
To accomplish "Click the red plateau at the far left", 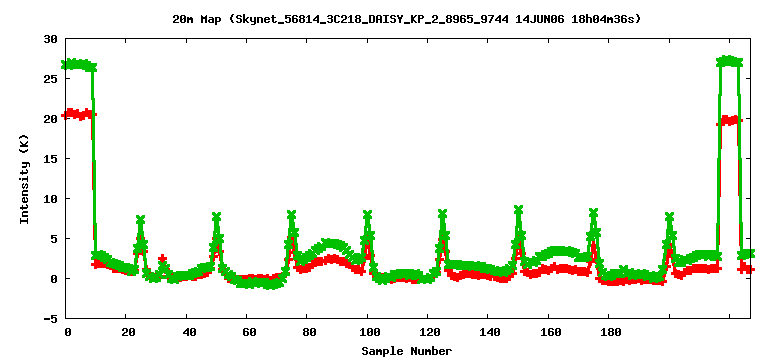I will [78, 115].
